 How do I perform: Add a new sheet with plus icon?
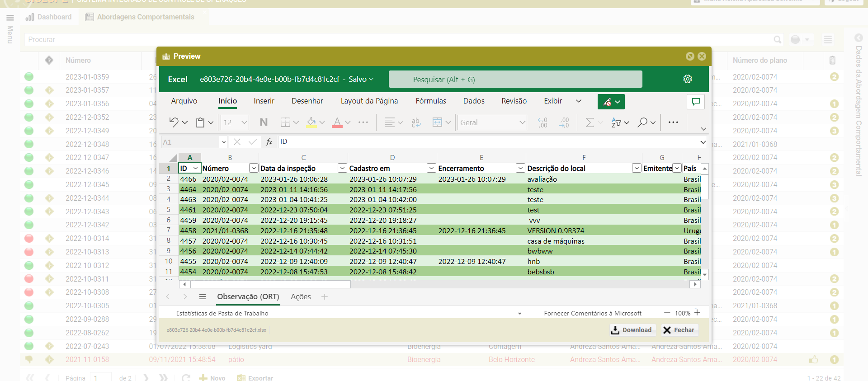click(325, 297)
